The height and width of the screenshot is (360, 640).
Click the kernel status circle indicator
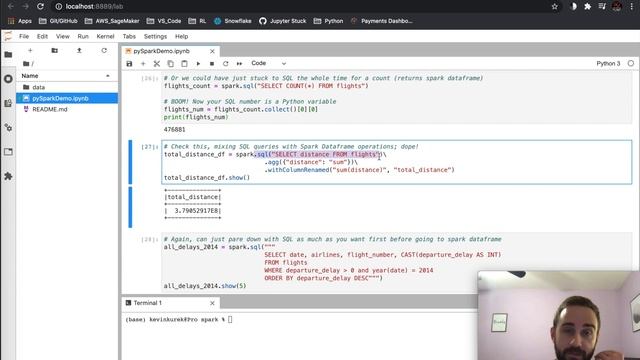tap(631, 63)
